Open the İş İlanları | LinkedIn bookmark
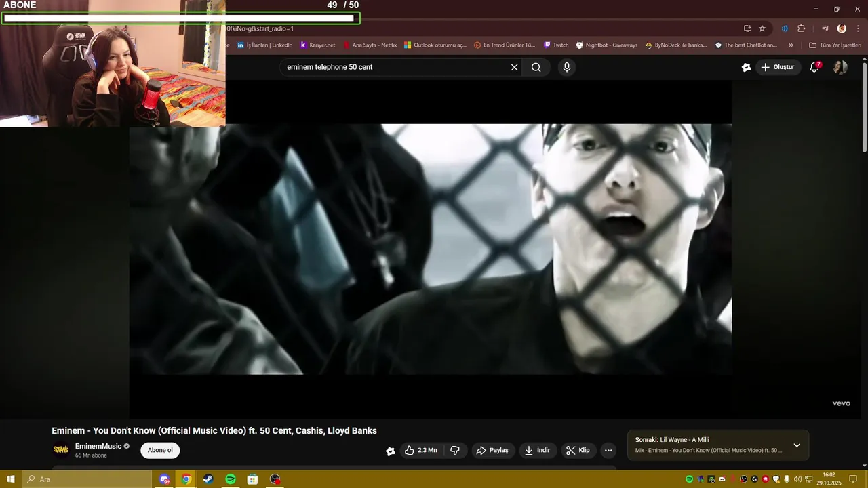The image size is (868, 488). pos(264,45)
